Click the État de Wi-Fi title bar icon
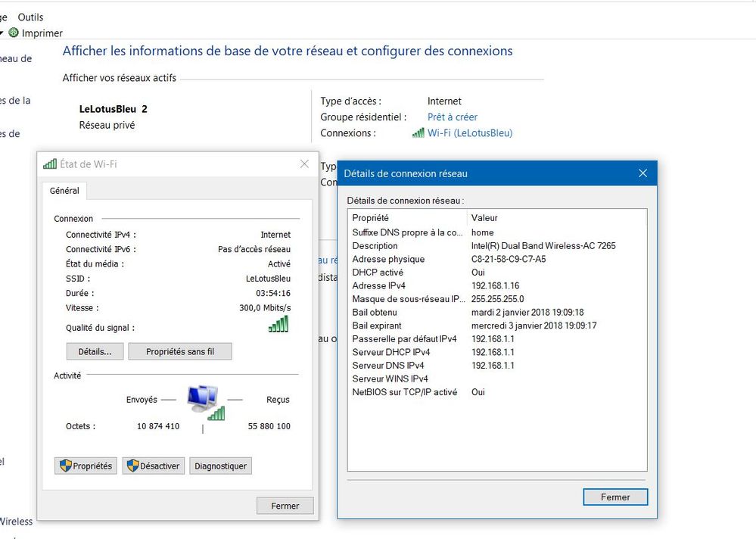 pos(50,164)
